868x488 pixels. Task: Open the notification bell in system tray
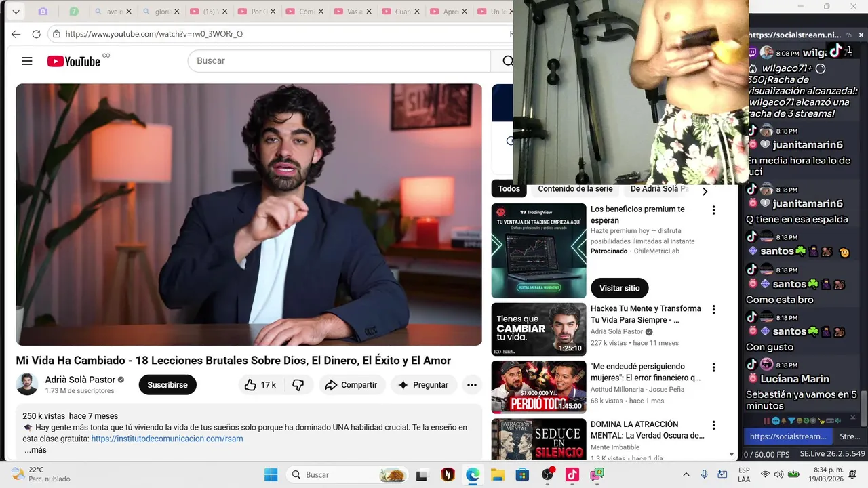(852, 474)
